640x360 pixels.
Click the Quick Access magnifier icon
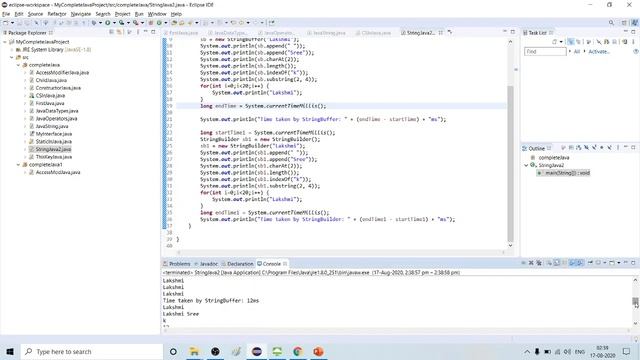point(611,23)
